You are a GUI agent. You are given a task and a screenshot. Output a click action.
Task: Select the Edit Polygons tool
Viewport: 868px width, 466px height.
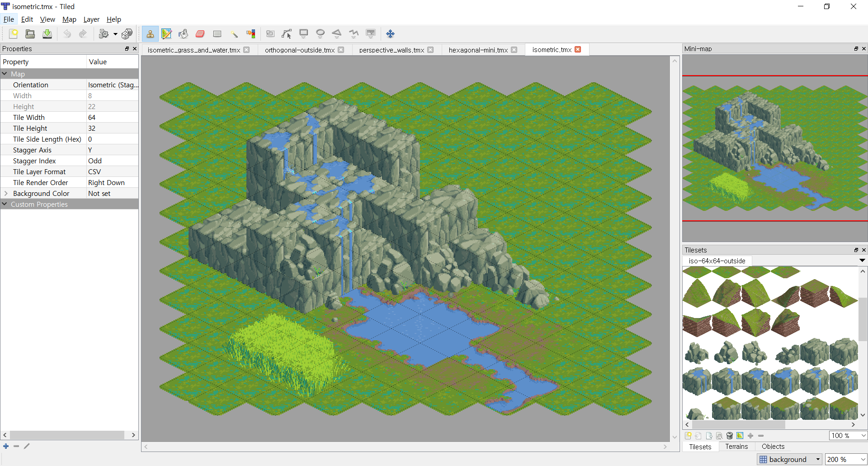coord(287,34)
